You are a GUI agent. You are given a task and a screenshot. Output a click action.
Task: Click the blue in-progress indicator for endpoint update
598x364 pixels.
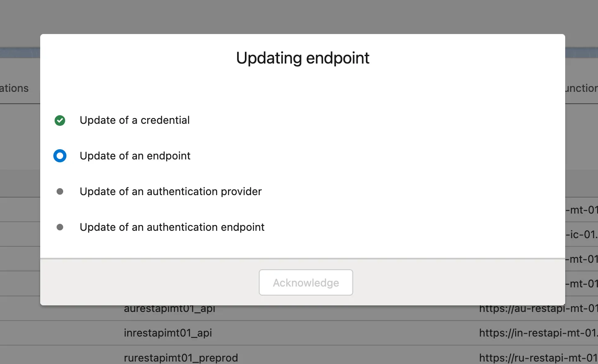[x=60, y=156]
